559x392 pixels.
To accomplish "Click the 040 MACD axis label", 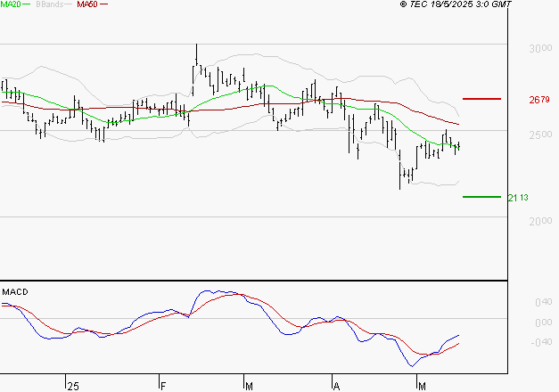I will 542,303.
